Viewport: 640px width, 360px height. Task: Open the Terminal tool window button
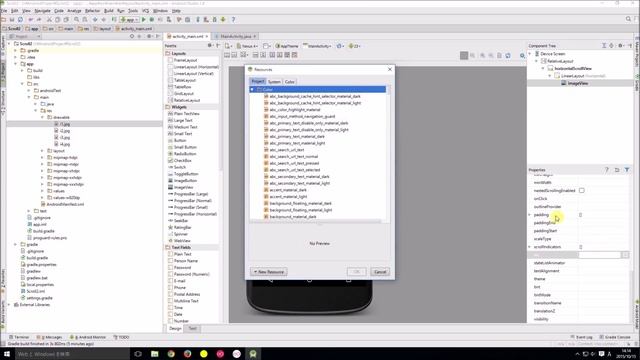[x=19, y=337]
